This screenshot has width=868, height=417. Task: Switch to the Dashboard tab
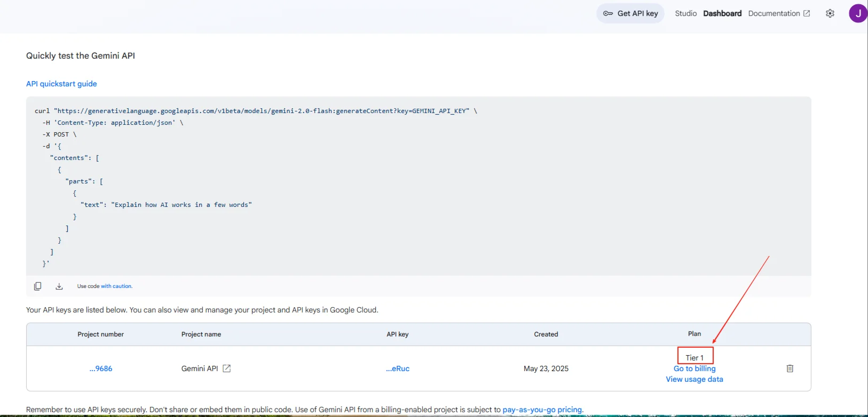pyautogui.click(x=722, y=13)
